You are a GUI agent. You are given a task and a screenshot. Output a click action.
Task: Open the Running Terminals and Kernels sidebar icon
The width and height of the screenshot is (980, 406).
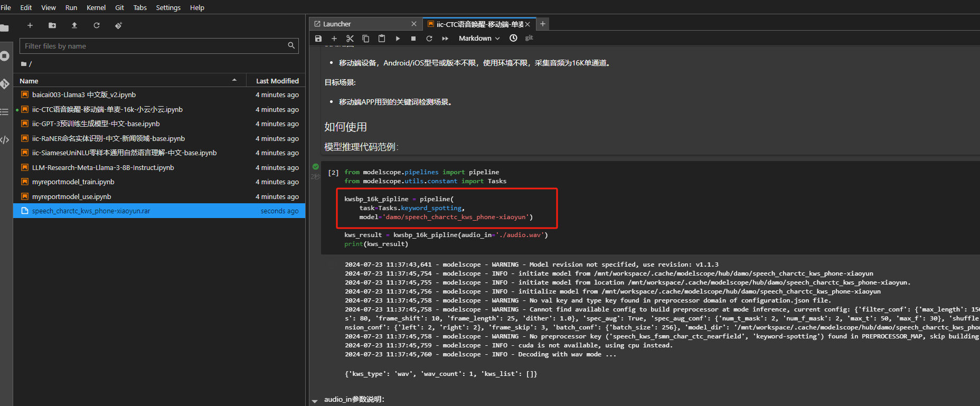point(5,56)
